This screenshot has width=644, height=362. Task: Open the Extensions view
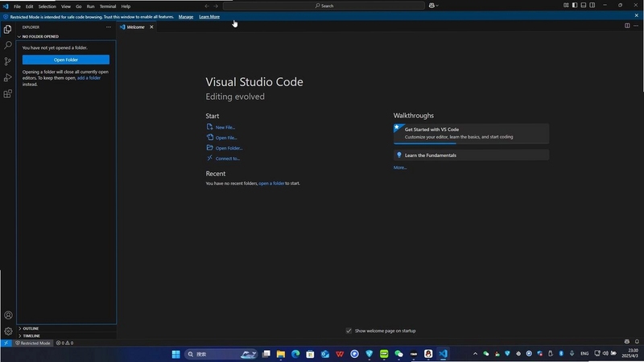[x=8, y=94]
